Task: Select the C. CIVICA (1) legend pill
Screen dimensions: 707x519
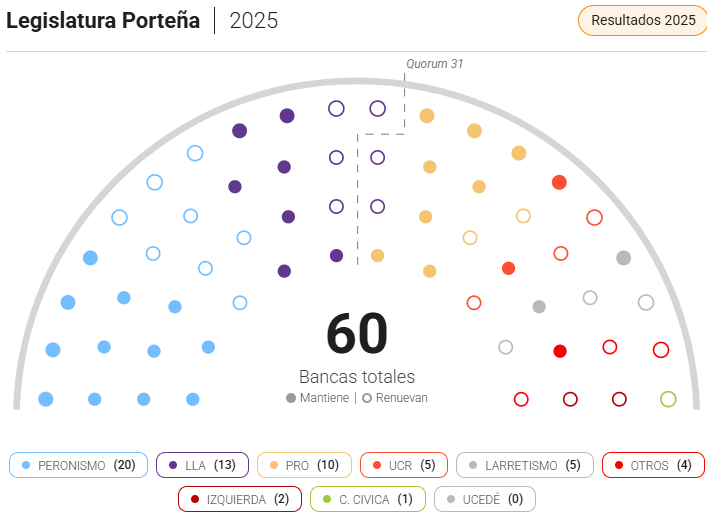Action: pos(368,499)
